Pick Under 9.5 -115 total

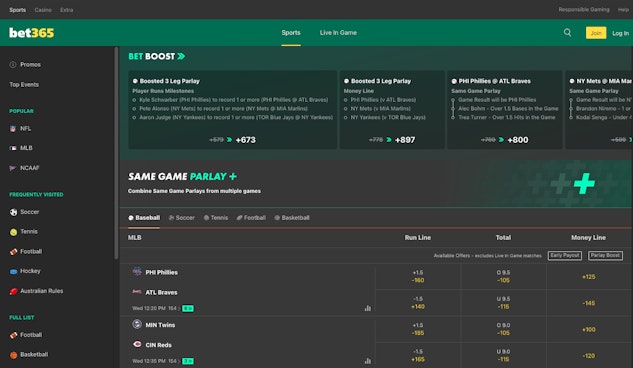(503, 303)
